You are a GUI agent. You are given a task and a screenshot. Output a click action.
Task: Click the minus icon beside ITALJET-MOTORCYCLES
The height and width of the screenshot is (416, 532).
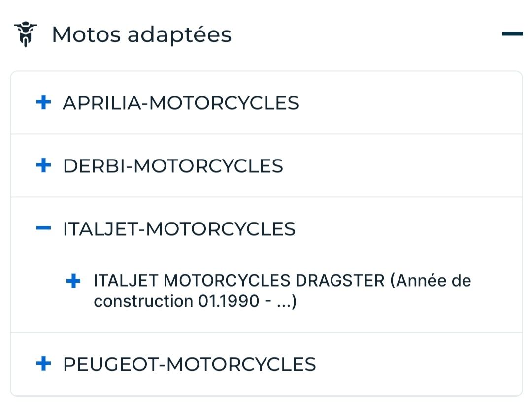pos(44,228)
